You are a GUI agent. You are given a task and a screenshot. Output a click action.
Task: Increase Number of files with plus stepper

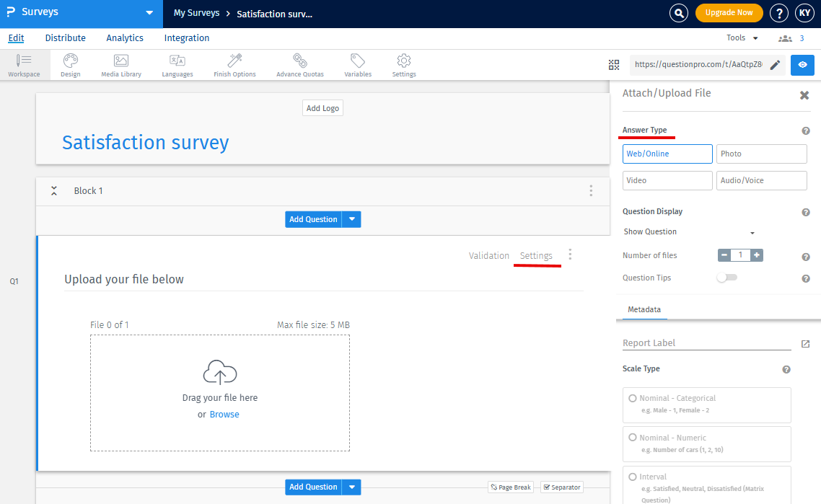coord(757,255)
